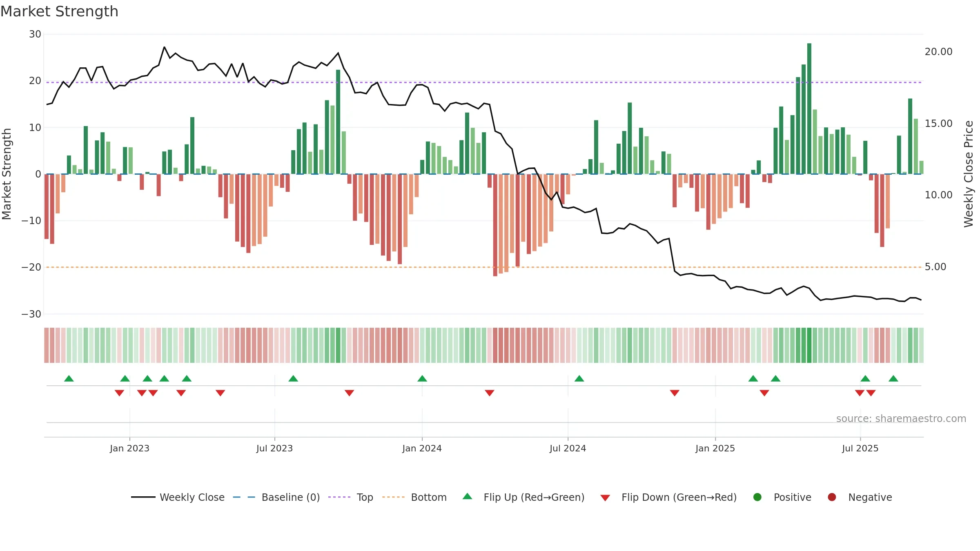Click the red Flip Down triangle in legend
Viewport: 980px width, 551px height.
coord(605,498)
